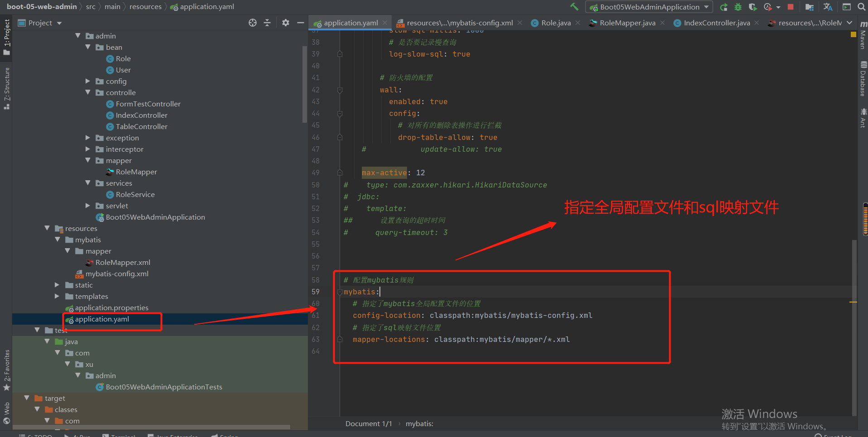Close the IndexController.java tab
The width and height of the screenshot is (868, 437).
pos(757,23)
